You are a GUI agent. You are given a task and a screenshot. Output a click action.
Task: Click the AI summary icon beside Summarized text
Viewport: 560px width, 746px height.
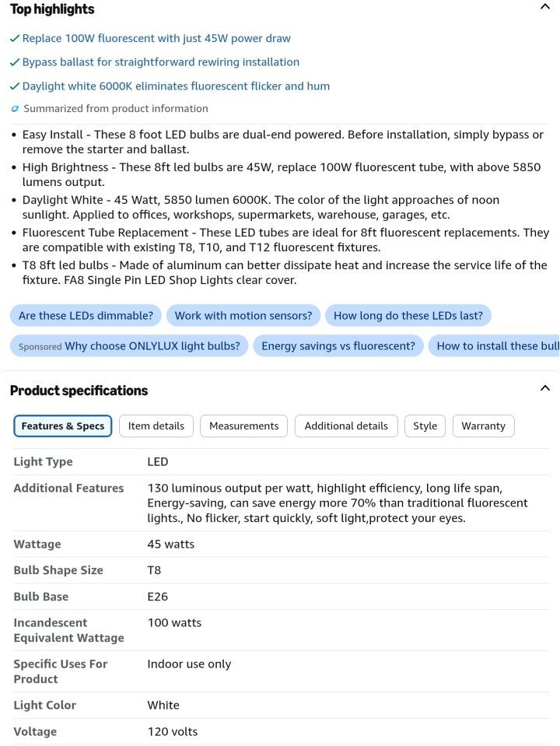[x=15, y=109]
